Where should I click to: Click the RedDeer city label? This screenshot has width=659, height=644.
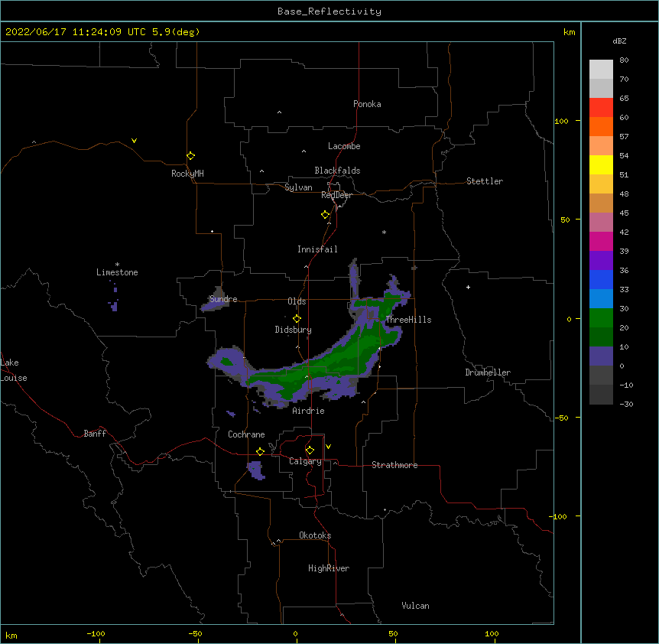click(336, 195)
